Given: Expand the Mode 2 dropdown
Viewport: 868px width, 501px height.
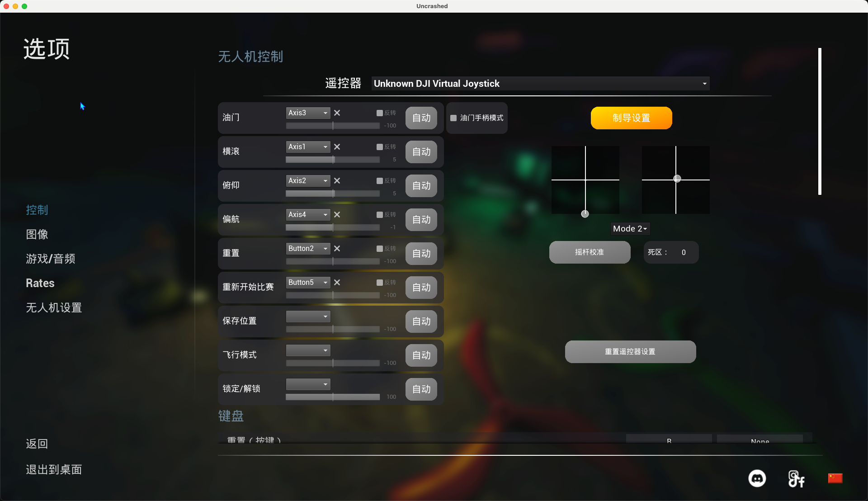Looking at the screenshot, I should 630,229.
